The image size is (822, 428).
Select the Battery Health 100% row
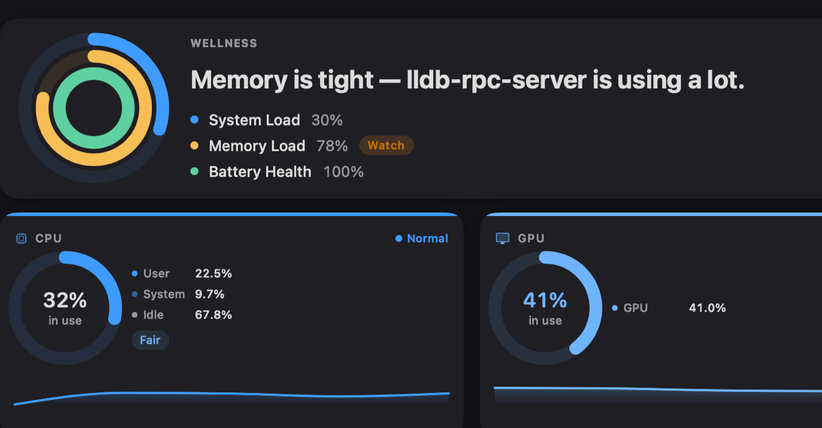tap(277, 172)
